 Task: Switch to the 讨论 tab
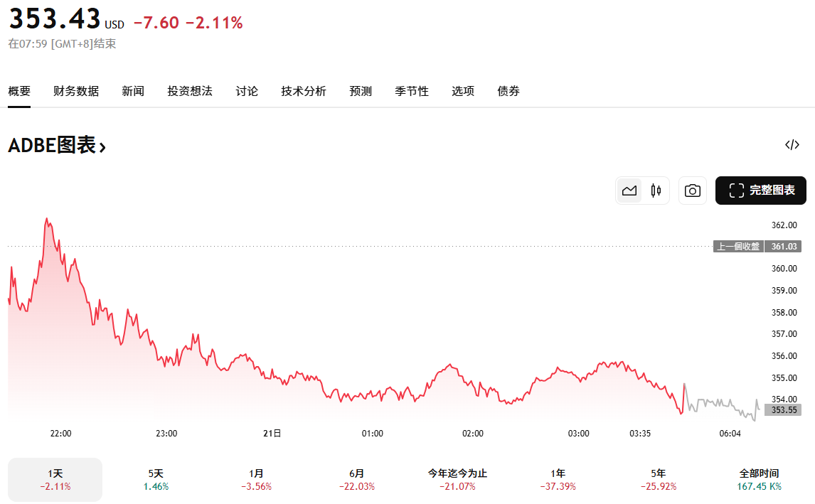(x=247, y=92)
